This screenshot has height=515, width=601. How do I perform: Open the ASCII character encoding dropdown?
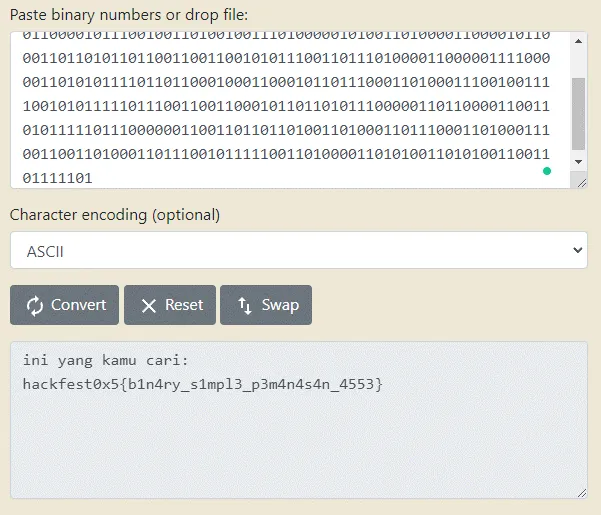[x=298, y=251]
